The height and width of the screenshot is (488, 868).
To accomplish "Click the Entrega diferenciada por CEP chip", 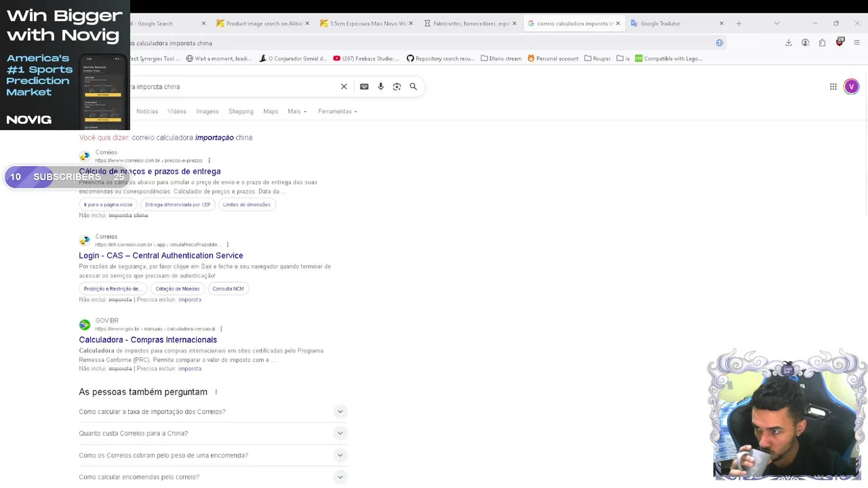I will pos(178,205).
